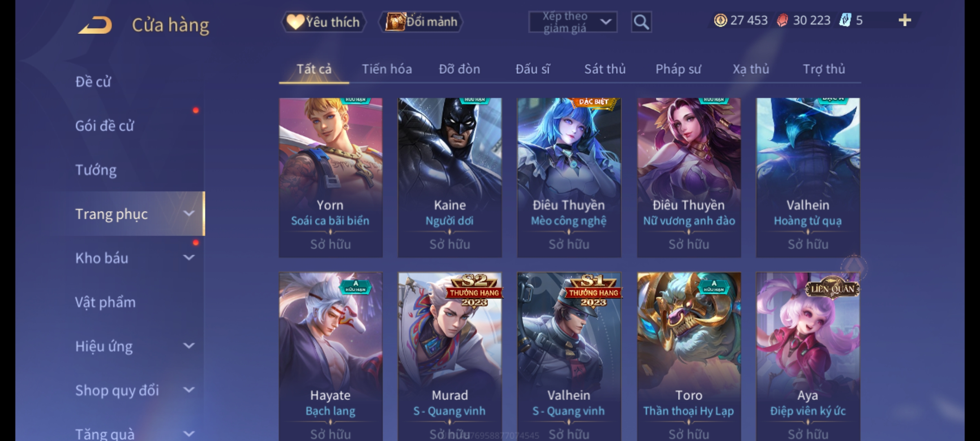
Task: Tap the plus icon to add currency
Action: tap(905, 20)
